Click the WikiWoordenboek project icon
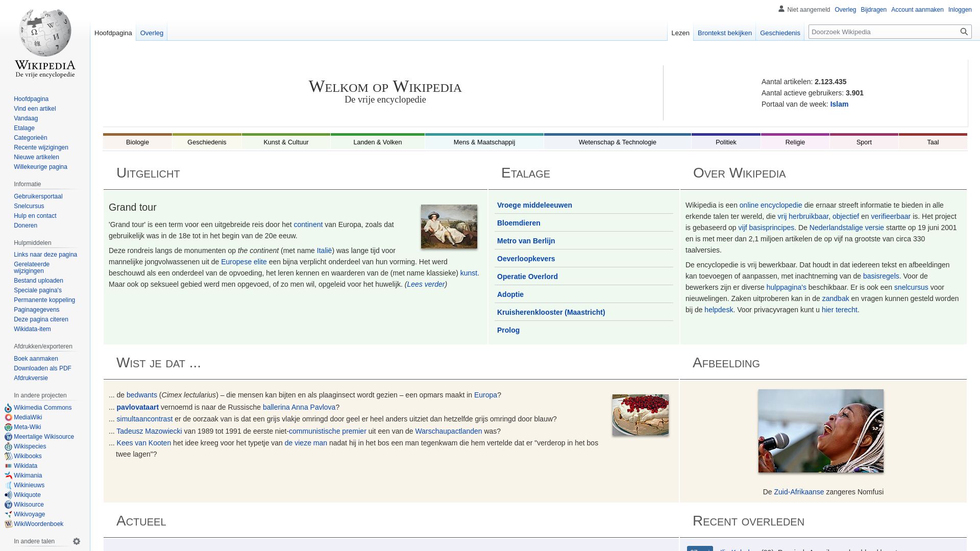The width and height of the screenshot is (980, 551). pyautogui.click(x=8, y=524)
